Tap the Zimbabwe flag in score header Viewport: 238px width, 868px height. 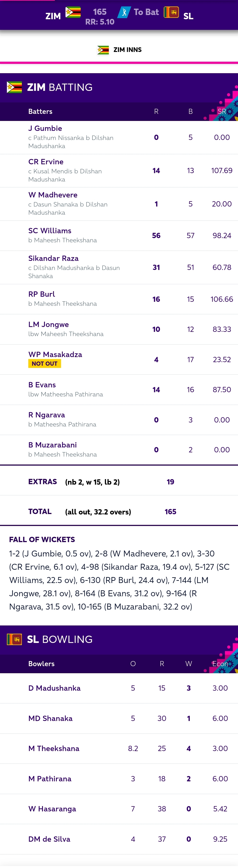tap(73, 12)
